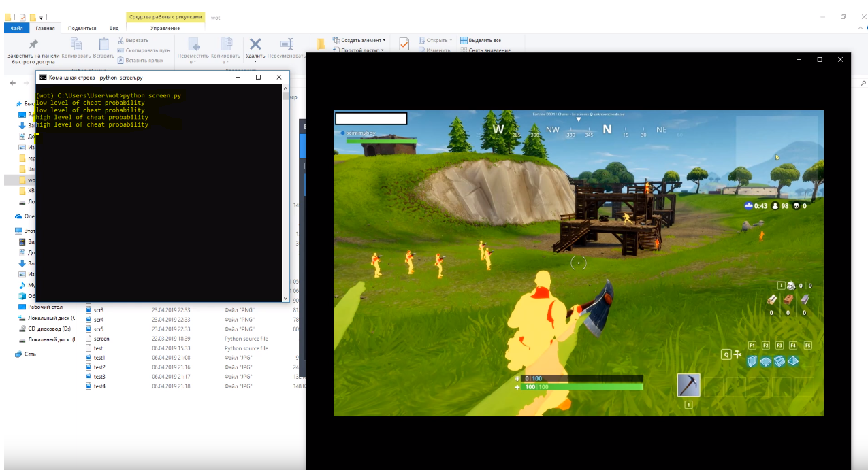The height and width of the screenshot is (470, 868).
Task: Click Вставить ярлык in ribbon
Action: click(x=140, y=60)
